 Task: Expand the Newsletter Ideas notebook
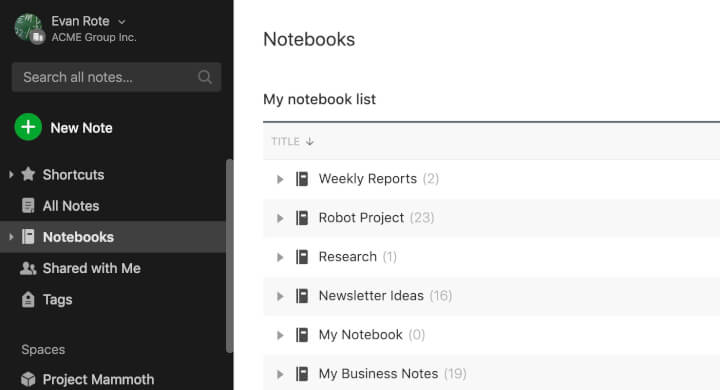tap(280, 296)
